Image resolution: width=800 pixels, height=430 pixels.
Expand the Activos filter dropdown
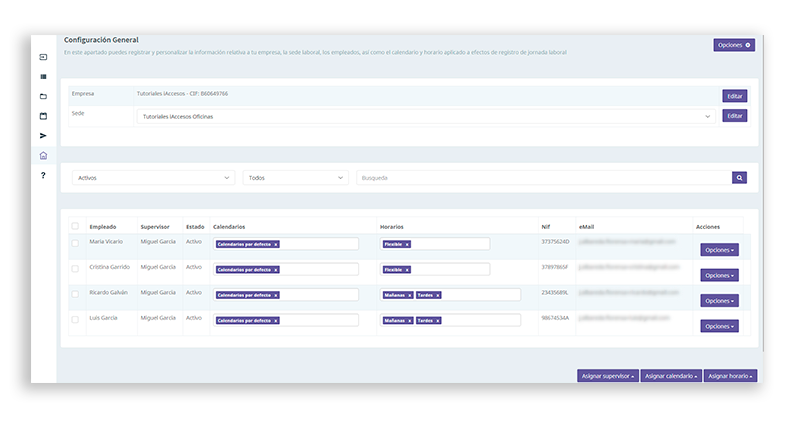pos(153,177)
